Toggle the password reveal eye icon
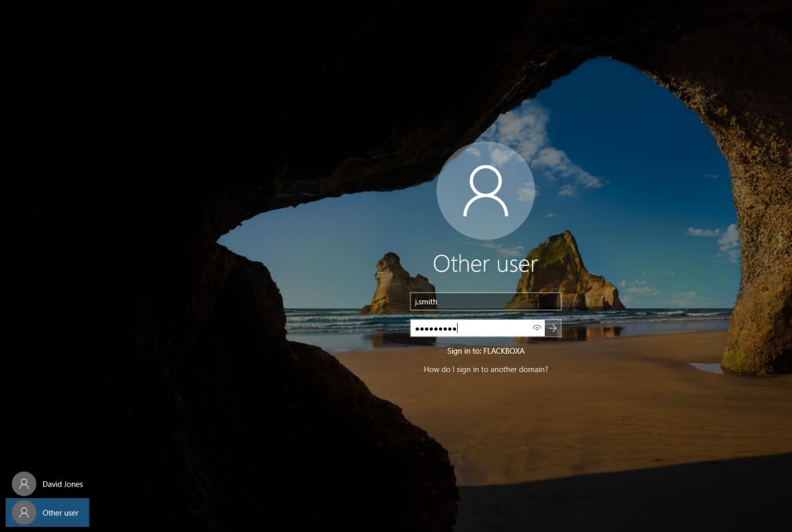 537,328
